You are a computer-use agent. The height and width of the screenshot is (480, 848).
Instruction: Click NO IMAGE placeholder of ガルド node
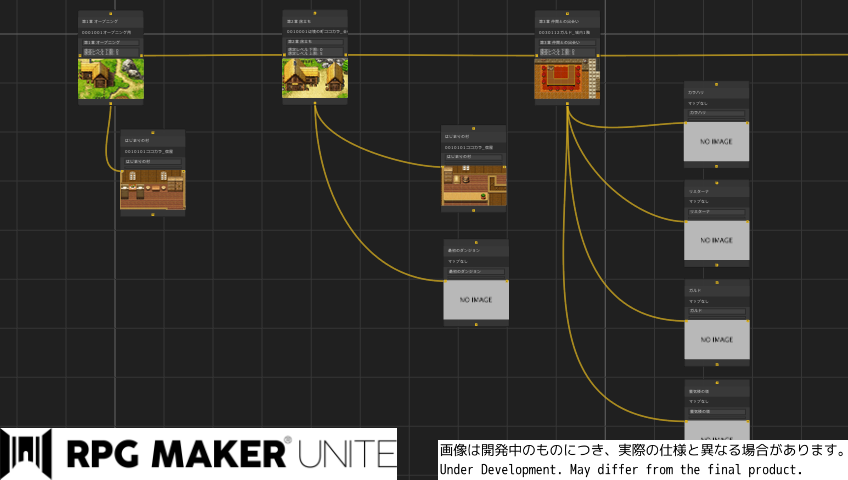(x=717, y=339)
